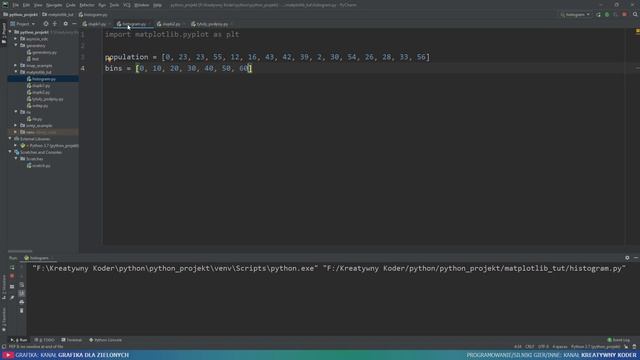
Task: Open the Terminal tool window tab
Action: (71, 340)
